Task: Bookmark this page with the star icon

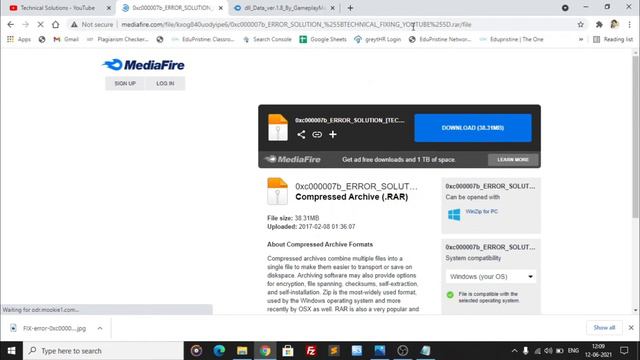Action: tap(580, 24)
